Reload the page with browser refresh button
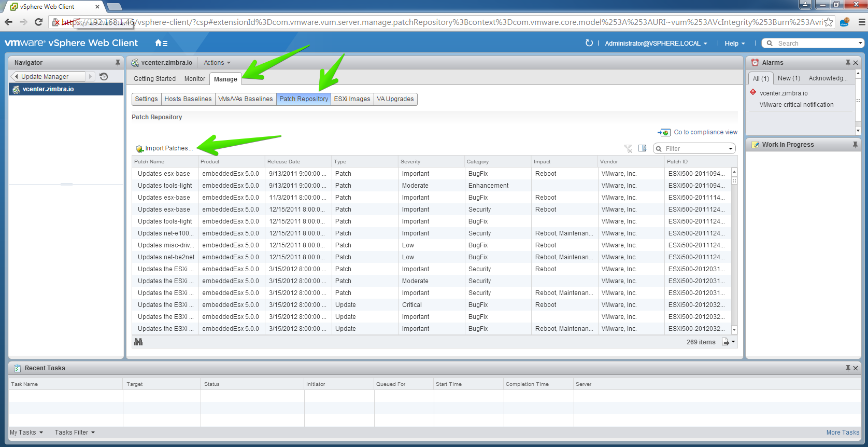The width and height of the screenshot is (868, 447). [x=38, y=22]
